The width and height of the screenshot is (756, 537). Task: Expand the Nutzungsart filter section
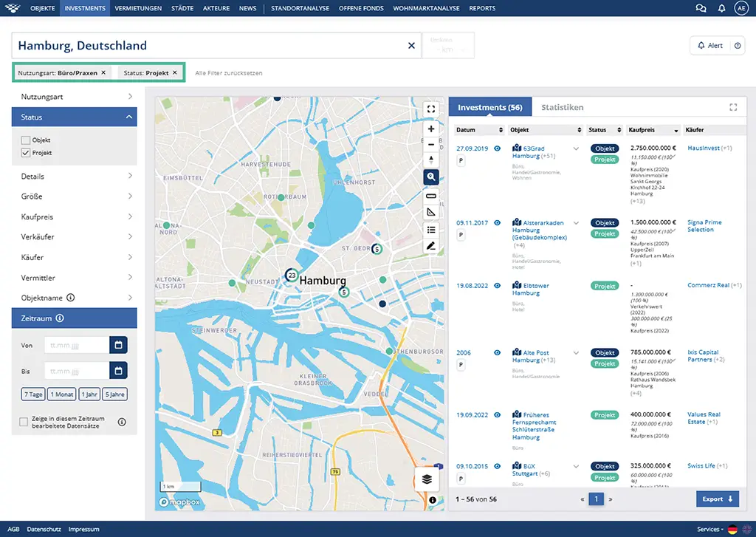(75, 97)
